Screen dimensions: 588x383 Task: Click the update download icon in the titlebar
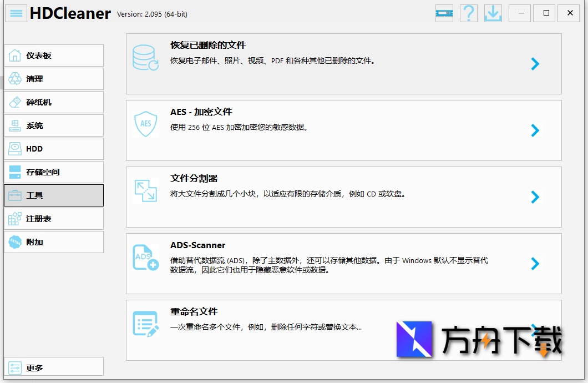point(493,13)
